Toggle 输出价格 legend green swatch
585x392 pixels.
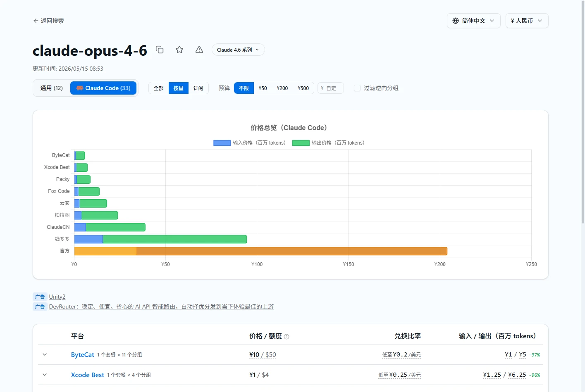[x=301, y=143]
